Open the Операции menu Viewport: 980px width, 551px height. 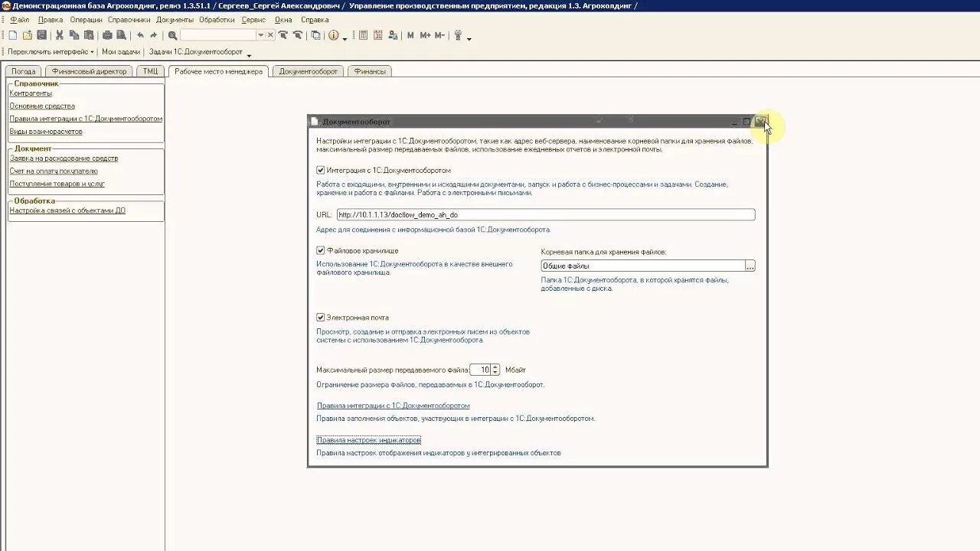coord(86,20)
